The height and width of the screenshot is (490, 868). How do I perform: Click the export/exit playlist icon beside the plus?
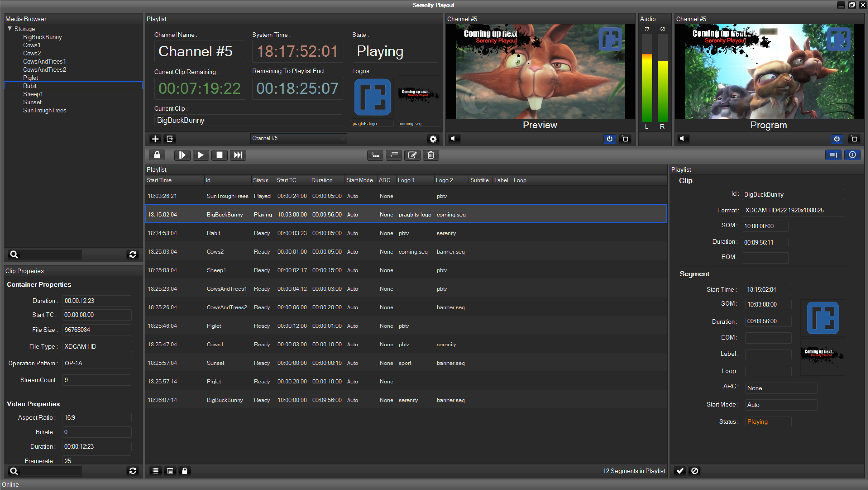click(170, 139)
